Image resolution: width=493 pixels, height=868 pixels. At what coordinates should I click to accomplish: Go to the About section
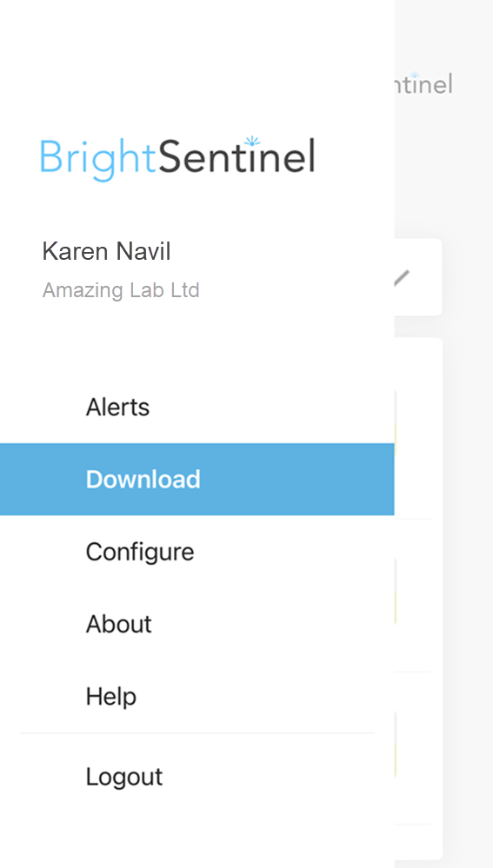coord(118,624)
